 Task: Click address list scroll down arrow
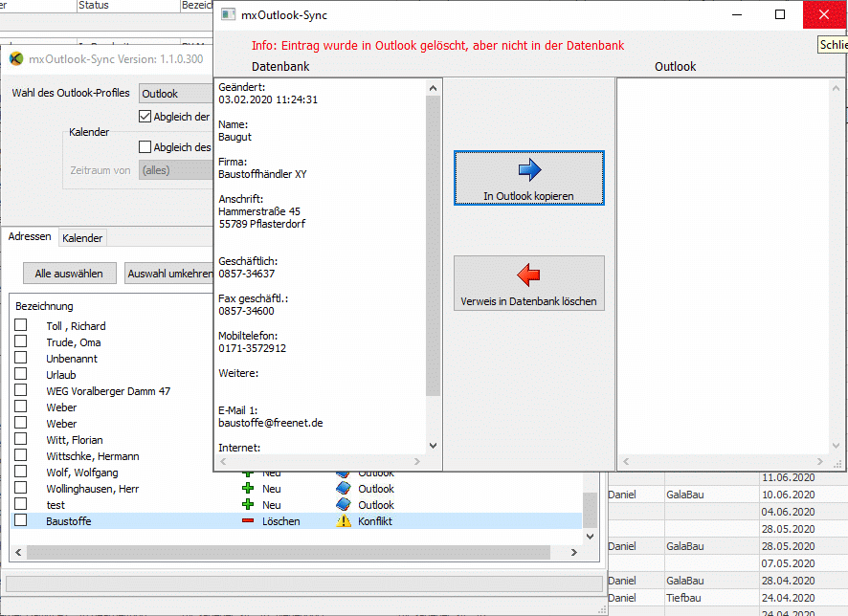pos(590,537)
